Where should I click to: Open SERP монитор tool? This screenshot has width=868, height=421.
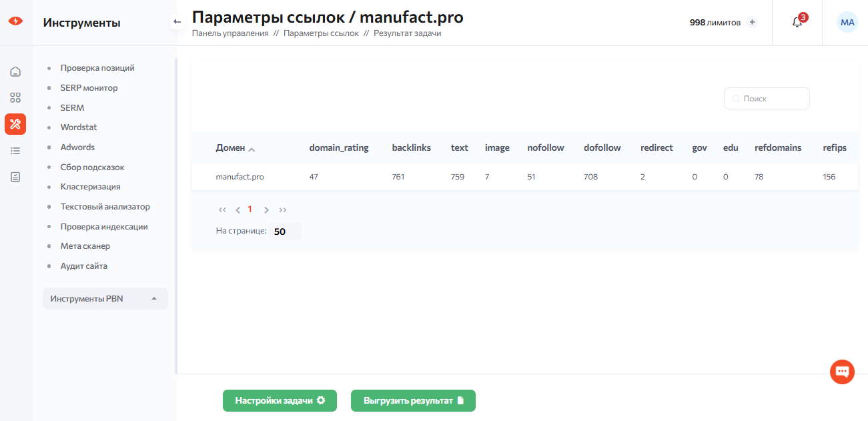tap(89, 87)
